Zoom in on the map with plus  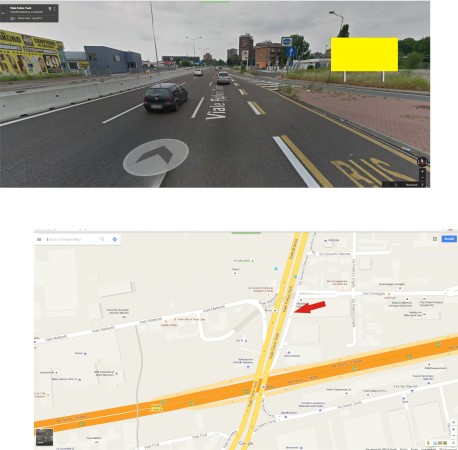coord(454,429)
